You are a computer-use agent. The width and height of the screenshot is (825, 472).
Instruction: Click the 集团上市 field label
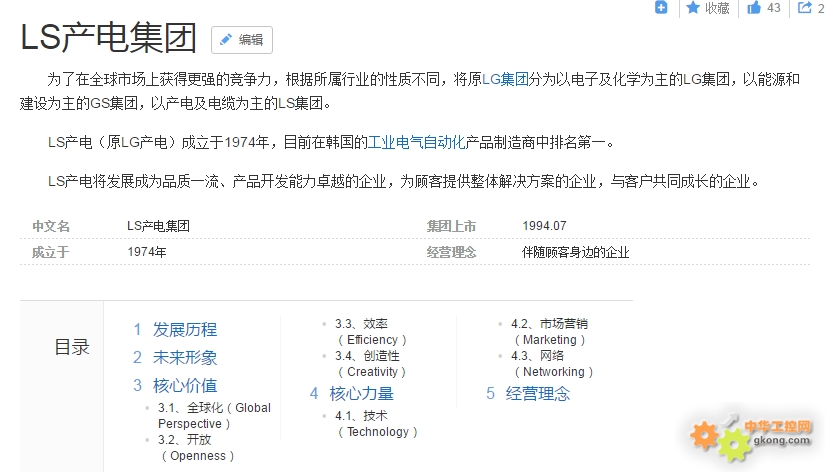451,226
